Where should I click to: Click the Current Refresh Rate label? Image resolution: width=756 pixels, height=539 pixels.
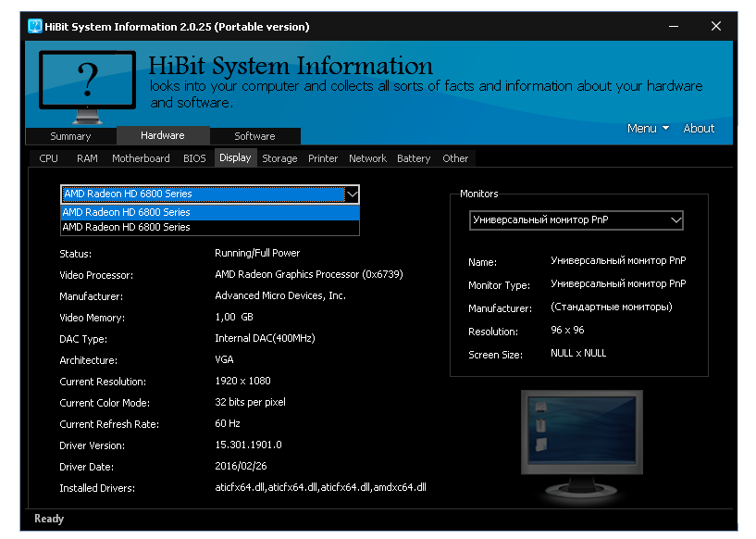click(x=109, y=424)
